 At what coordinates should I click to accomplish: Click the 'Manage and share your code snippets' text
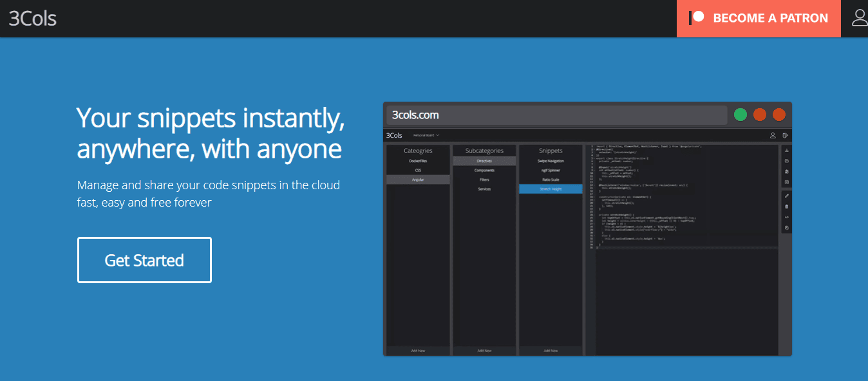click(209, 194)
